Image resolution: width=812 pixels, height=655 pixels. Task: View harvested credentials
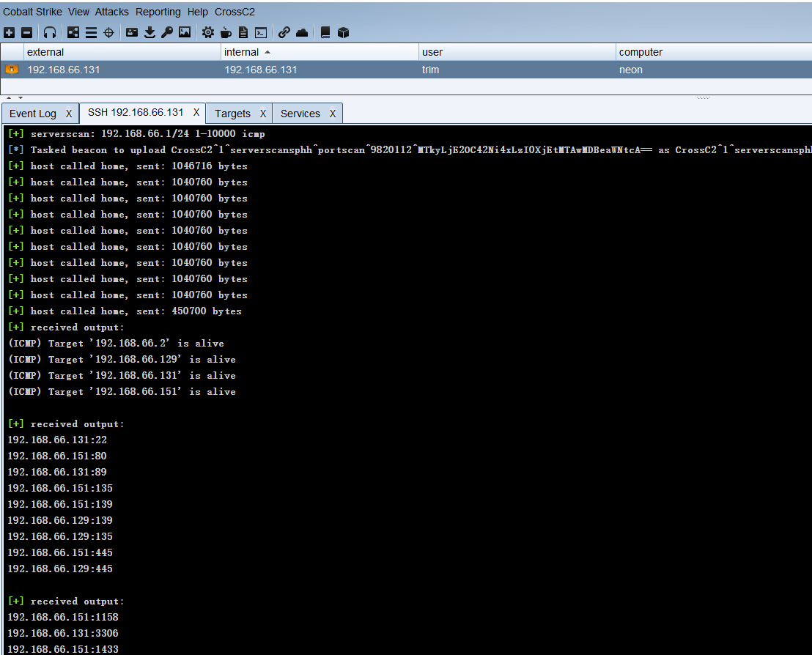(133, 32)
